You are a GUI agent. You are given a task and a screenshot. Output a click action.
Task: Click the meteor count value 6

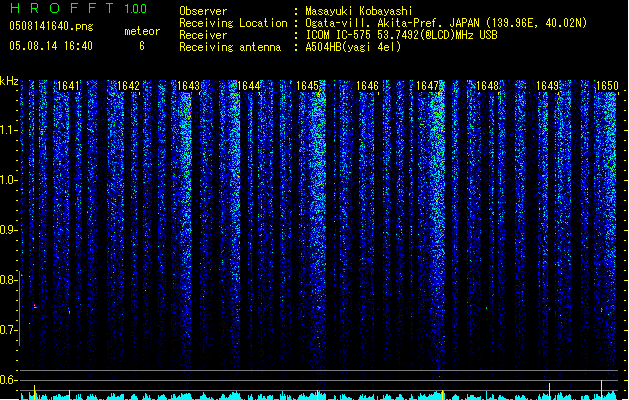[x=142, y=46]
